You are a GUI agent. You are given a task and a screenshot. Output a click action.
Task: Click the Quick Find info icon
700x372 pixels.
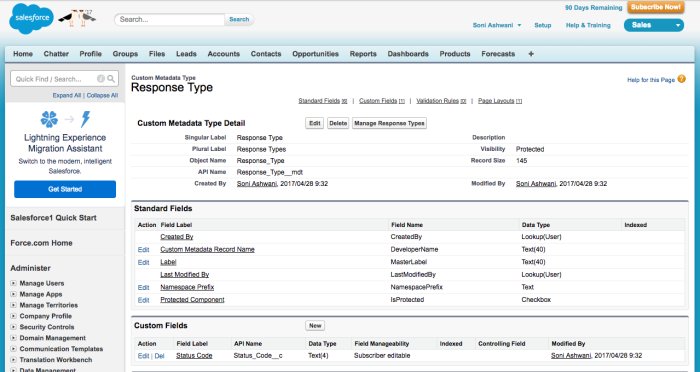click(101, 79)
